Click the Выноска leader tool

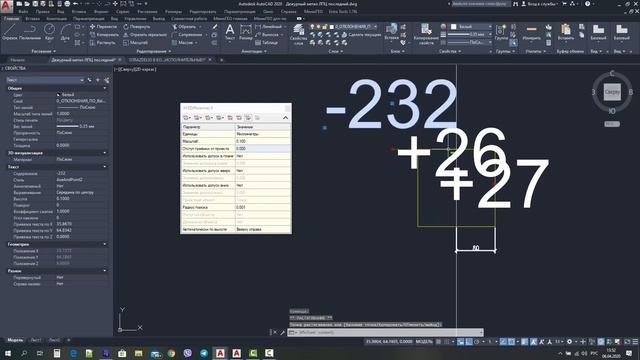(267, 35)
